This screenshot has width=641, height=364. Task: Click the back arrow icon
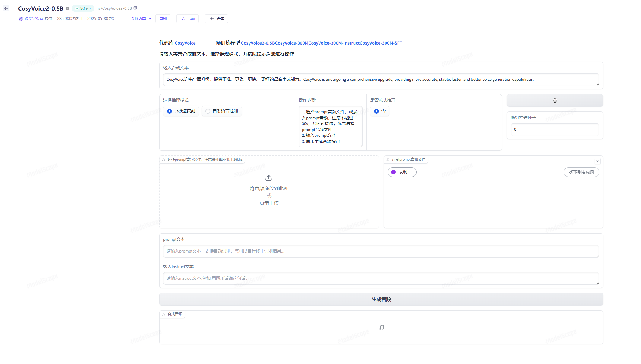click(x=6, y=8)
